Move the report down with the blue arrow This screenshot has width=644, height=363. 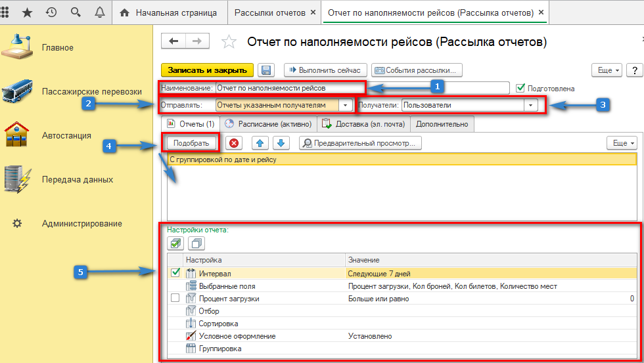pyautogui.click(x=281, y=143)
